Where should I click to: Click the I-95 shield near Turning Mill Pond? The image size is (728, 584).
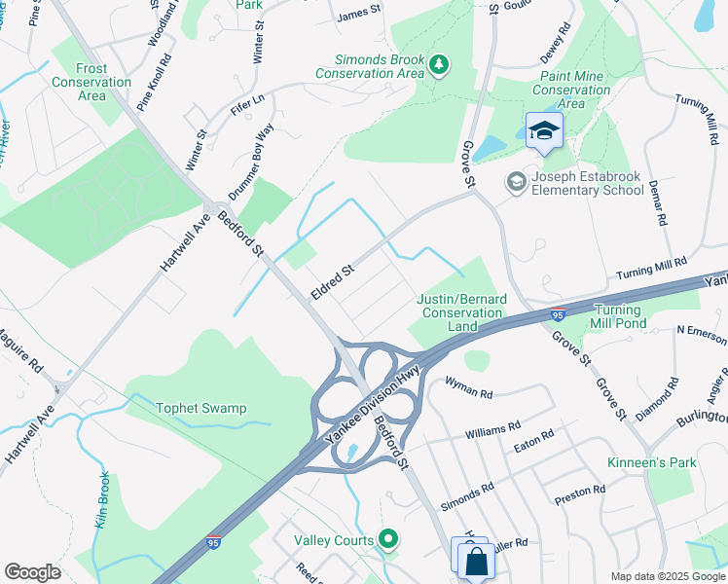[x=558, y=314]
